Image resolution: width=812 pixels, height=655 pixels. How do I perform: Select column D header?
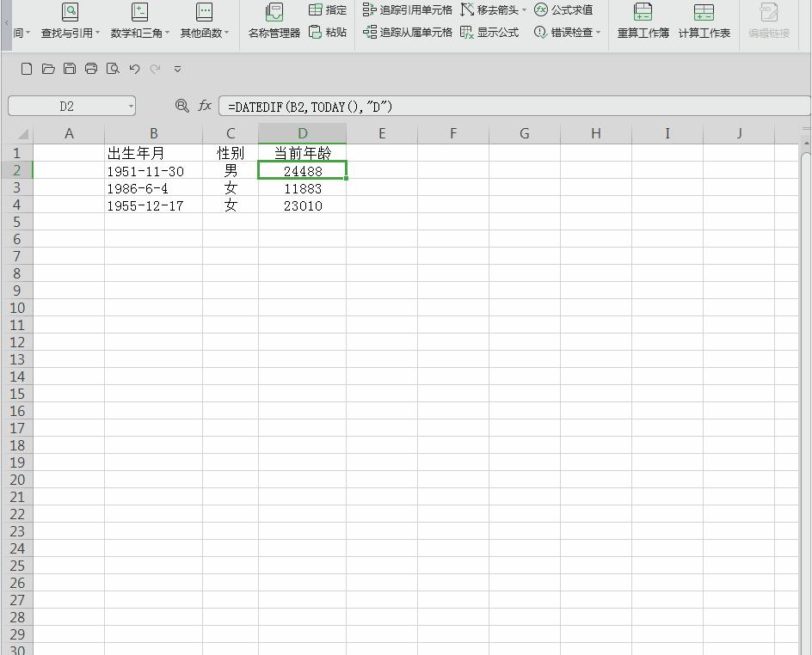(303, 133)
